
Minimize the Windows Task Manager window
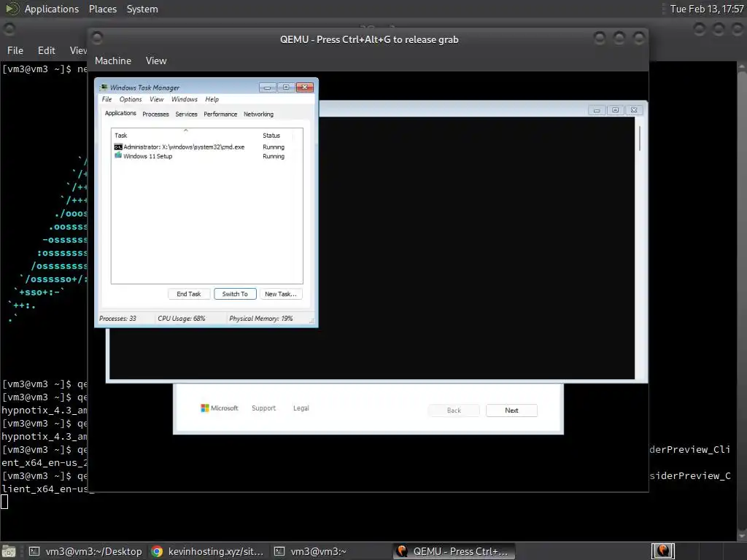(267, 87)
